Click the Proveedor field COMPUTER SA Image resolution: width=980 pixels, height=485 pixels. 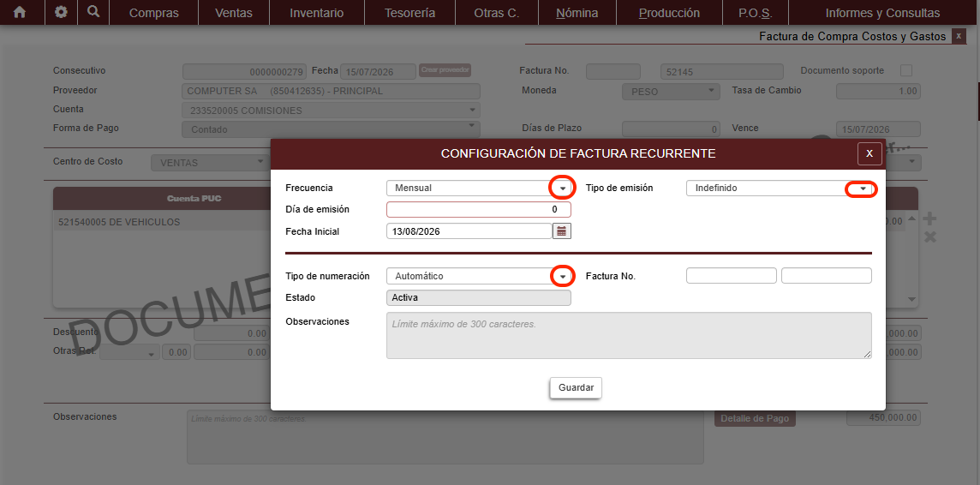pos(332,91)
